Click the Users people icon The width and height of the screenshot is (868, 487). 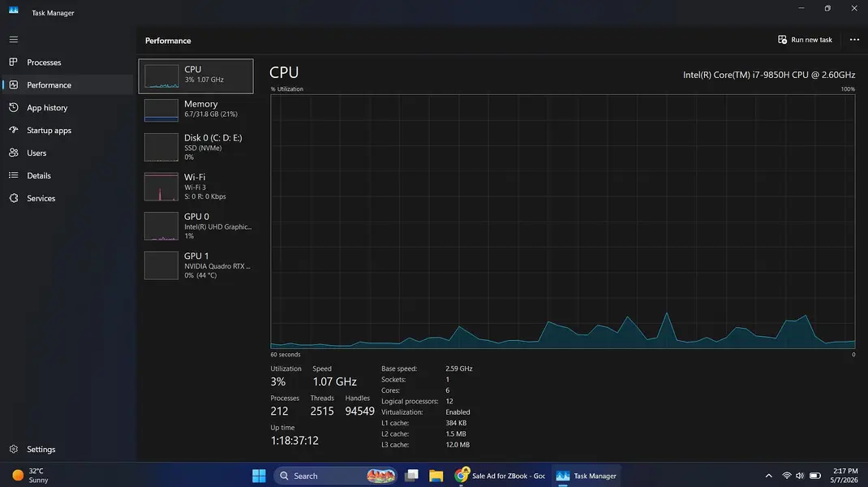click(13, 153)
